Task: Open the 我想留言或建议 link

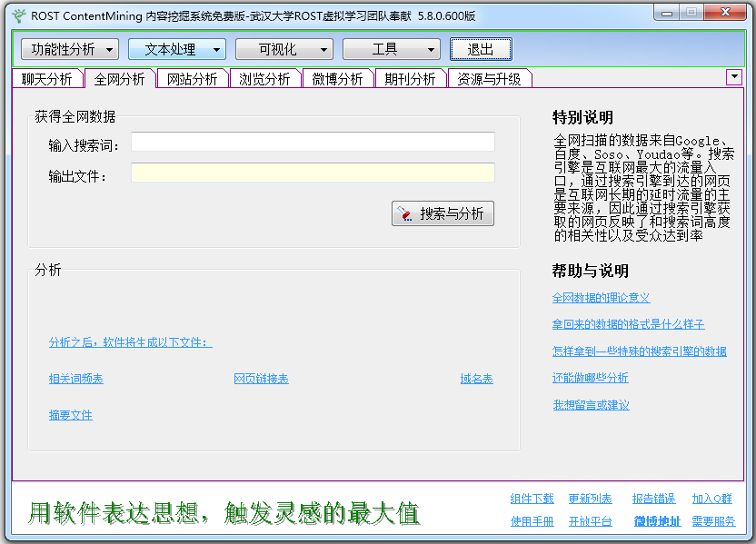Action: click(592, 405)
